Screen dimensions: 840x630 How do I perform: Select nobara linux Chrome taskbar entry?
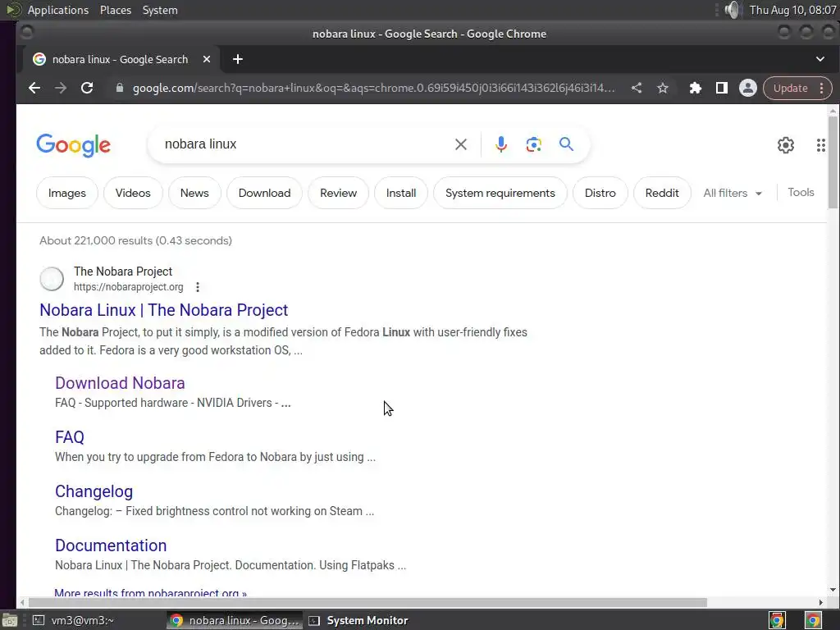[235, 620]
